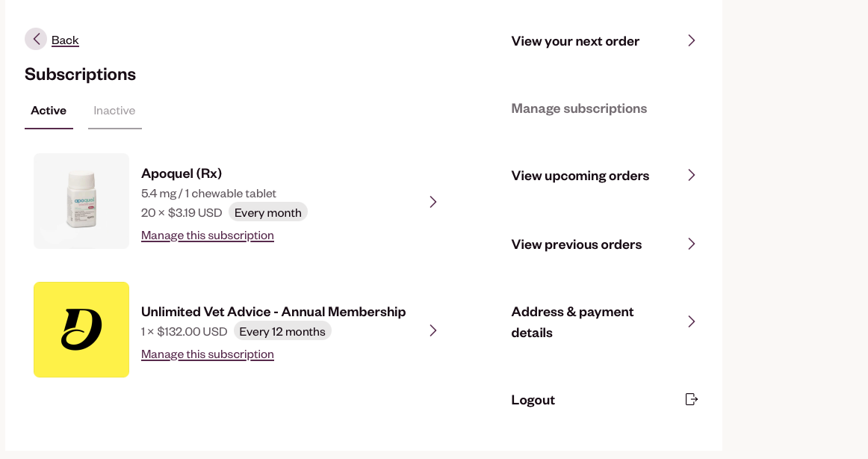Click the Apoquel bottle product thumbnail
868x459 pixels.
click(x=81, y=201)
